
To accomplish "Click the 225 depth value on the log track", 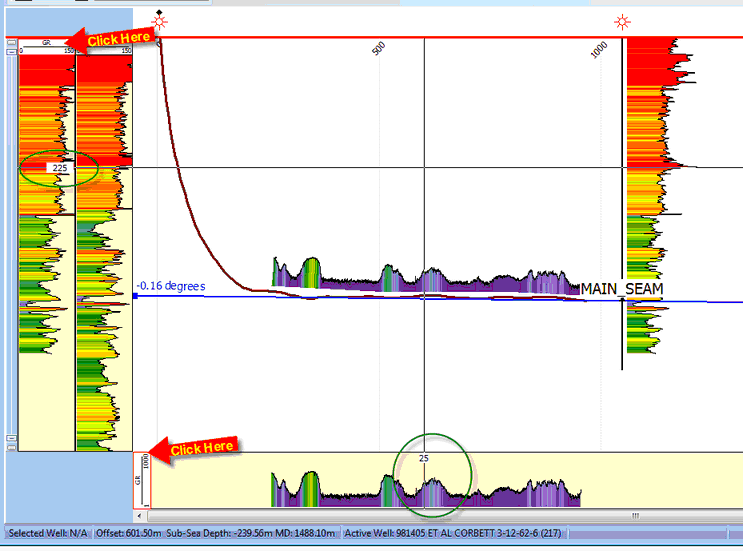I will 60,168.
